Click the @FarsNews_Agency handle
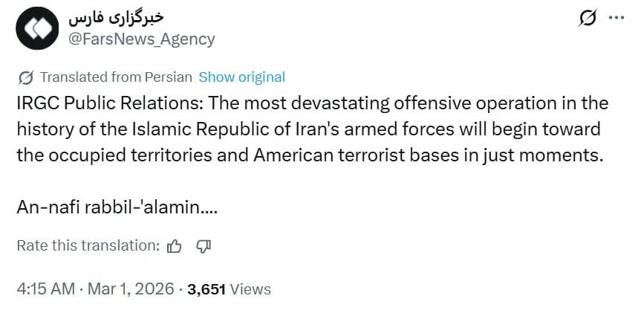The image size is (644, 319). point(141,39)
